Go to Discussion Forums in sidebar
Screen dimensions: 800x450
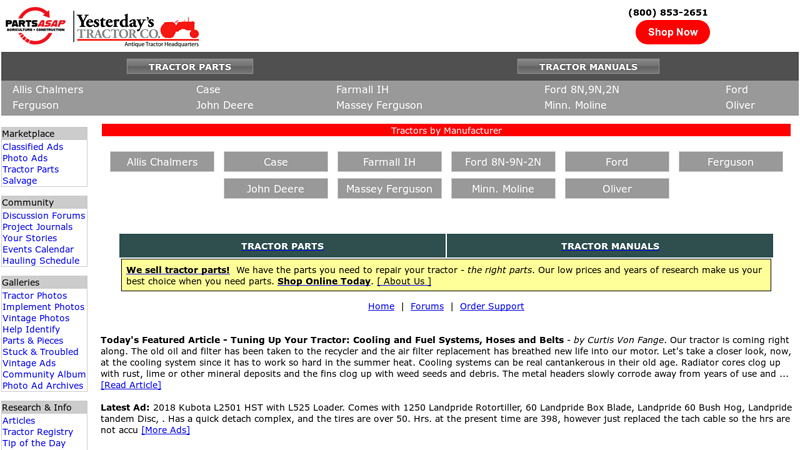pos(44,216)
